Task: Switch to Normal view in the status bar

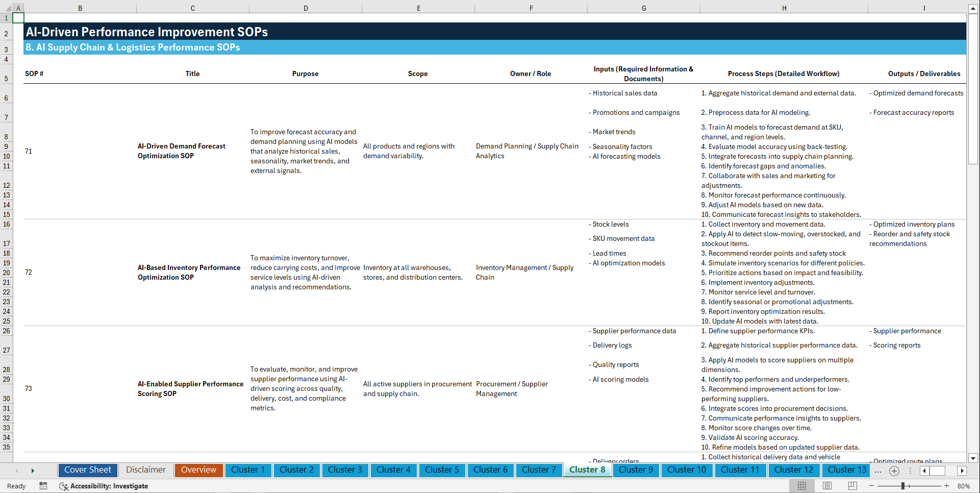Action: click(x=801, y=486)
